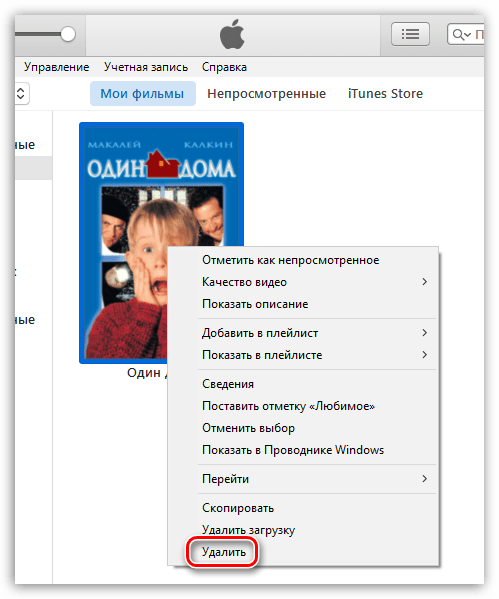Choose Удалить in the context menu

point(303,552)
